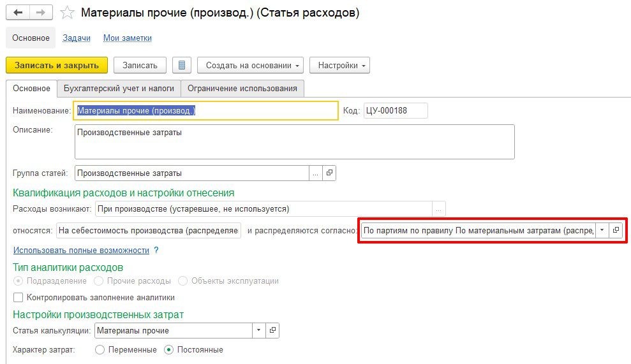Open the Статья калькуляции linked item icon
This screenshot has width=631, height=364.
pos(272,330)
